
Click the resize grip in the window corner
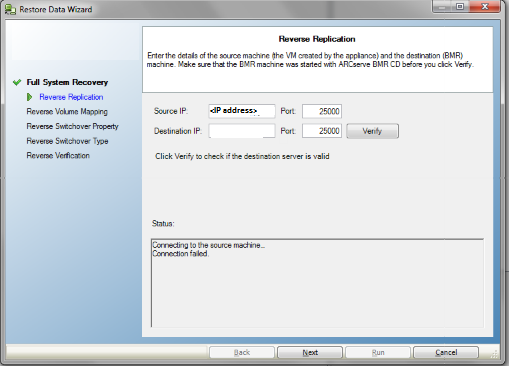(495, 354)
